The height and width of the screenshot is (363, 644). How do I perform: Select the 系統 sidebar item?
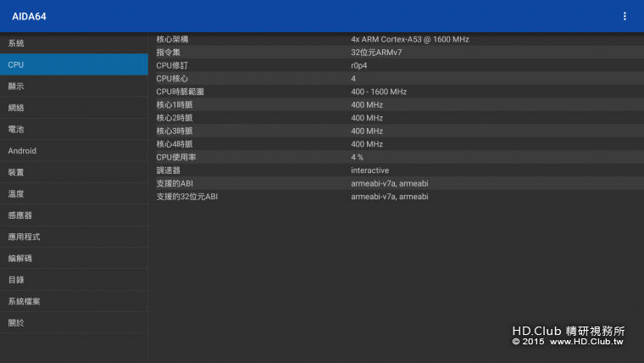pos(74,43)
